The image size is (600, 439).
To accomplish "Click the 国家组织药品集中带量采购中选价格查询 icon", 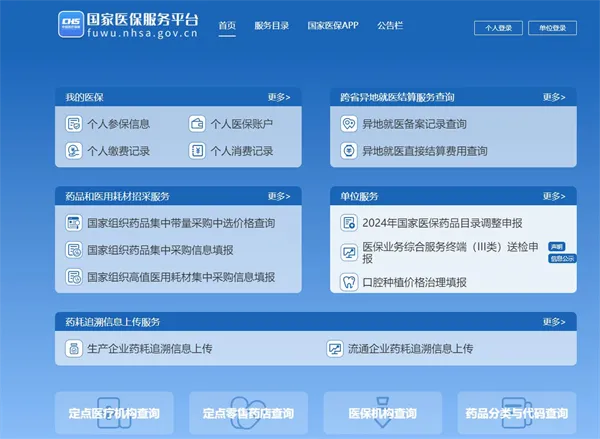I will click(73, 223).
